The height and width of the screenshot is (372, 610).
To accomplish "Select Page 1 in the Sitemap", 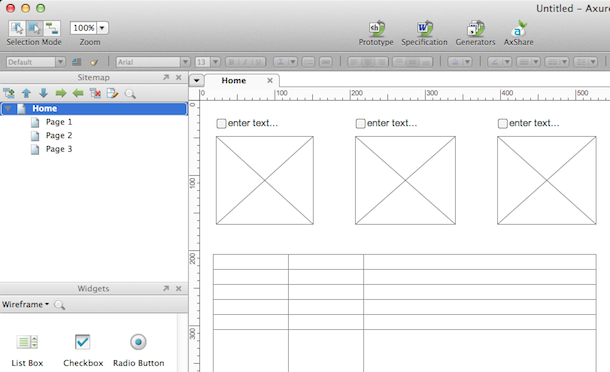I will point(59,122).
